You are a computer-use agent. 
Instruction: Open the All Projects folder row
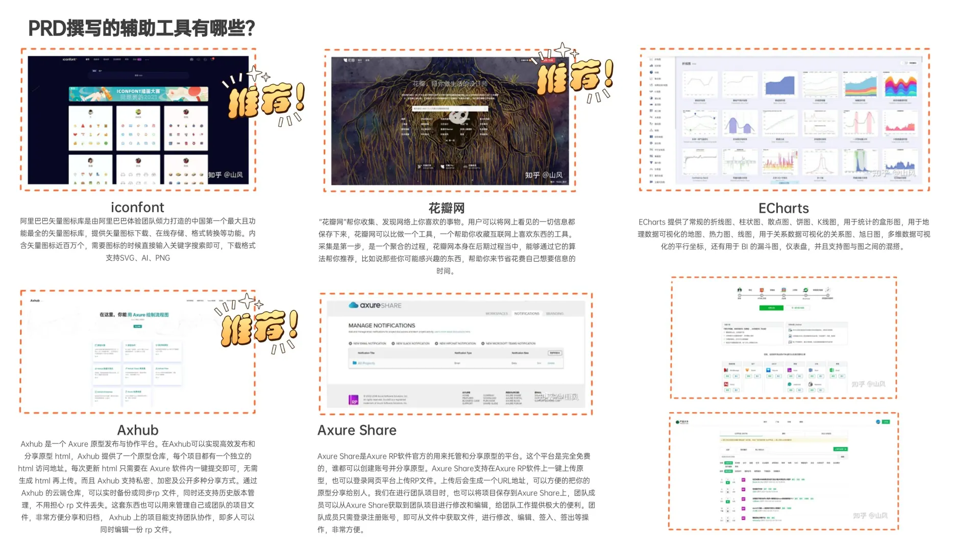click(457, 363)
